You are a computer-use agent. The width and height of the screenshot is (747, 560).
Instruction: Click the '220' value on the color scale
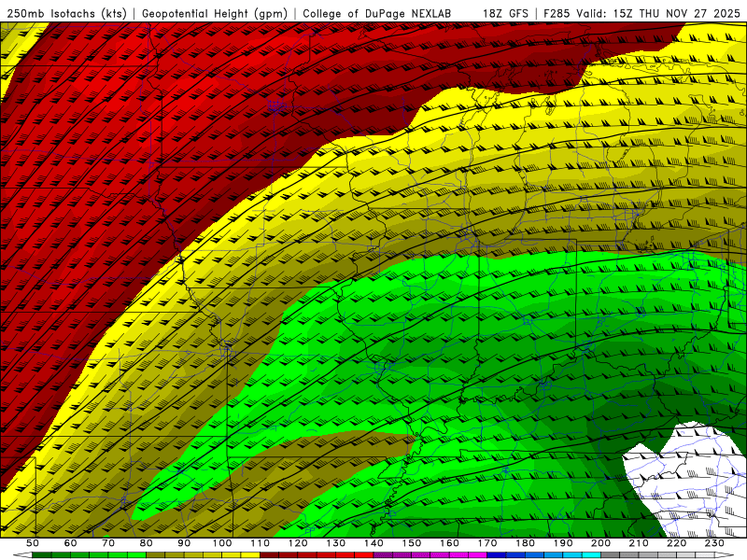pyautogui.click(x=676, y=543)
